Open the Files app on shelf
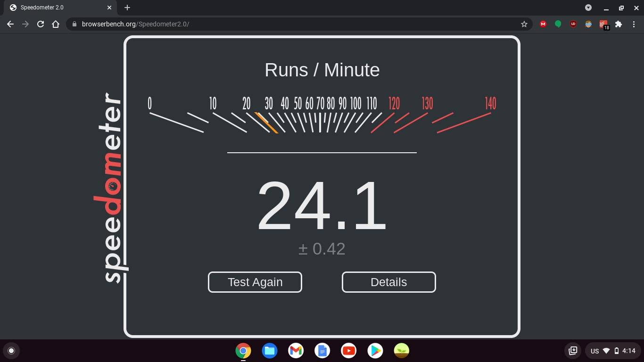 pos(269,351)
